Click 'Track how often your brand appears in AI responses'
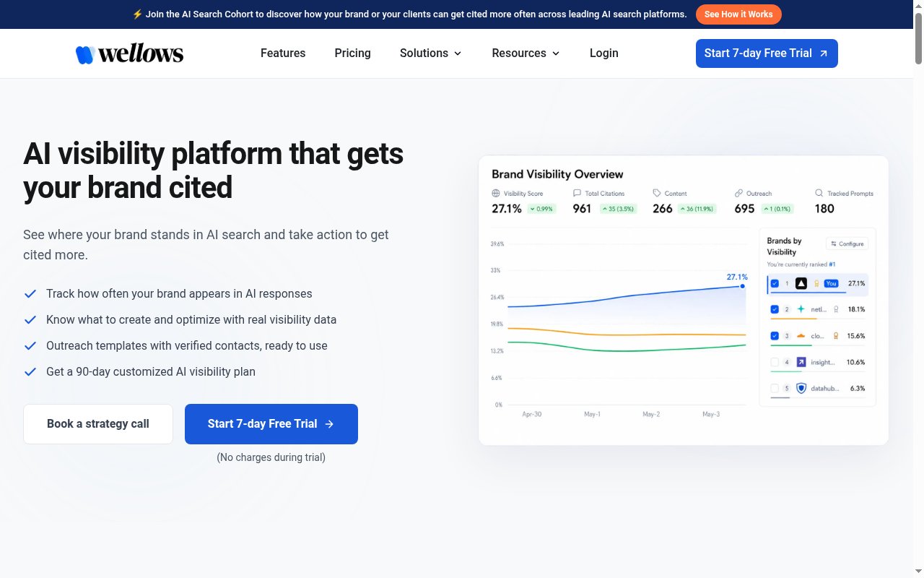The height and width of the screenshot is (578, 924). point(179,294)
